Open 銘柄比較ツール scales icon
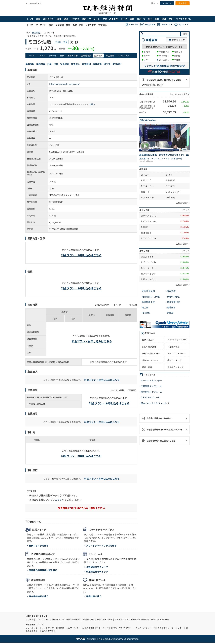 [x=85, y=580]
